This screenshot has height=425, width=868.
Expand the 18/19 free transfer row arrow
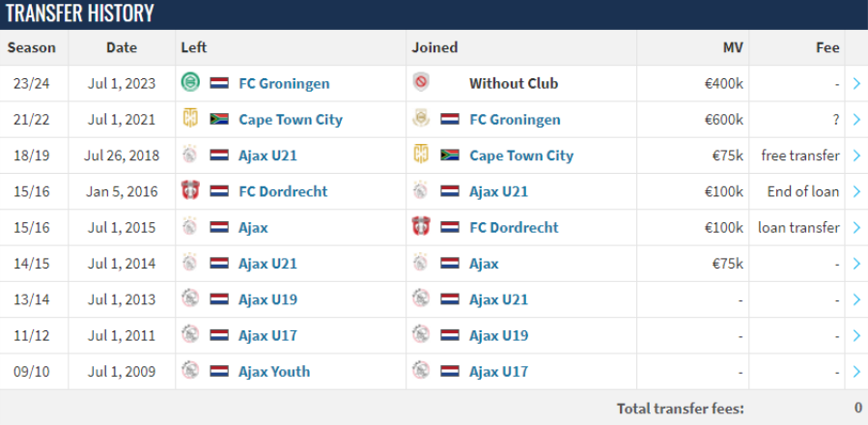[x=856, y=156]
